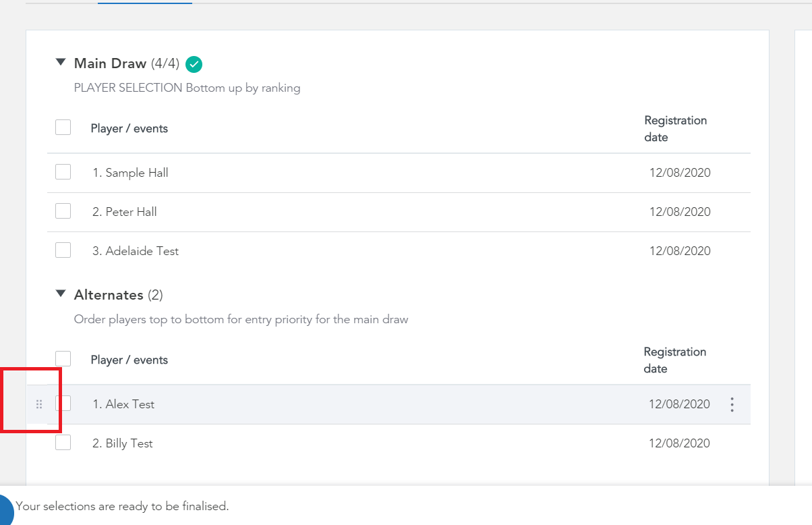
Task: Click the drag handle beside Alex Test
Action: [x=39, y=404]
